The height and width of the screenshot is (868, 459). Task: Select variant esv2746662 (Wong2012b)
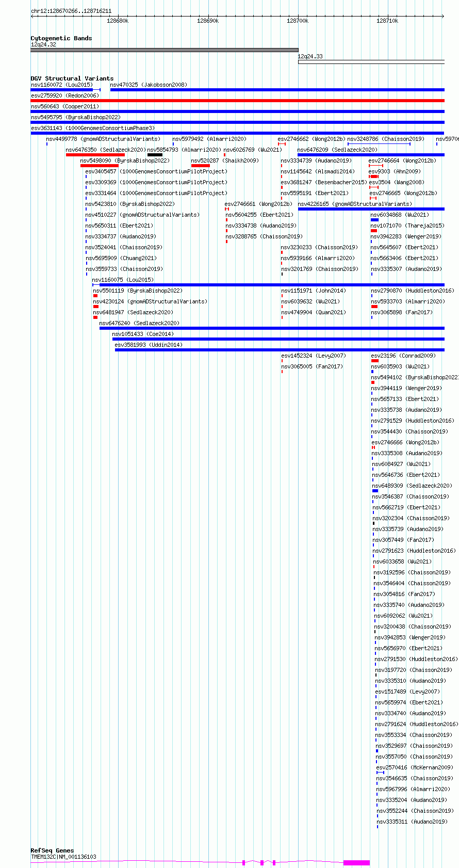coord(312,139)
